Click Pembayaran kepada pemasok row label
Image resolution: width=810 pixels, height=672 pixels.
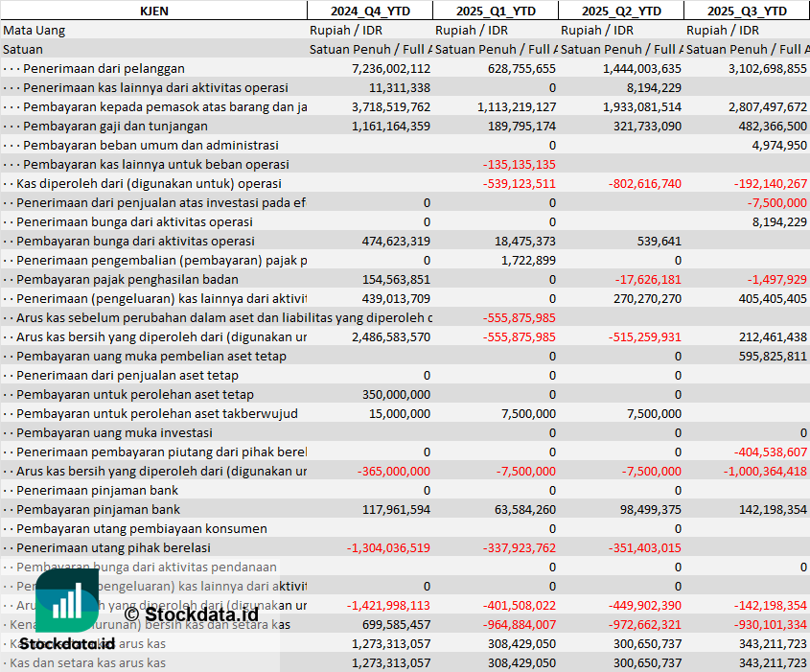[165, 107]
